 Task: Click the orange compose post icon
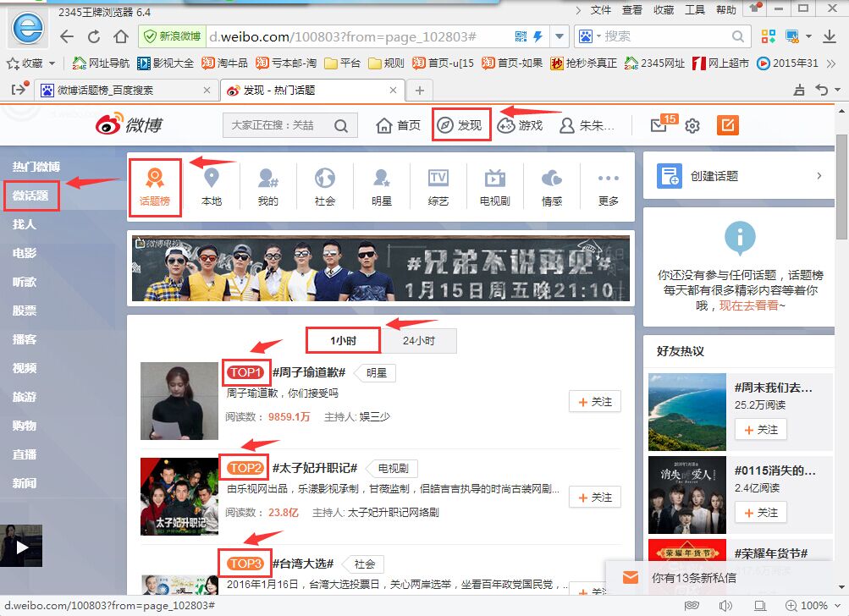click(728, 125)
